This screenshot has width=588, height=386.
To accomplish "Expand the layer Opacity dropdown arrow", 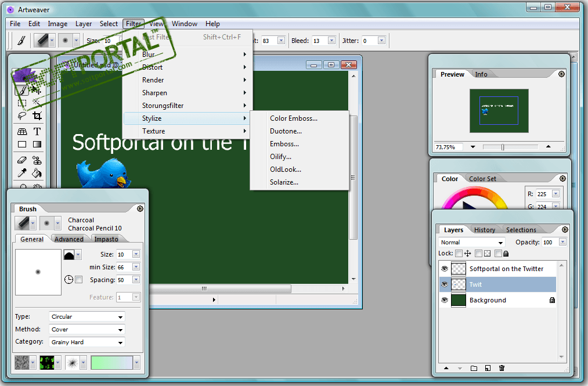I will tap(562, 242).
